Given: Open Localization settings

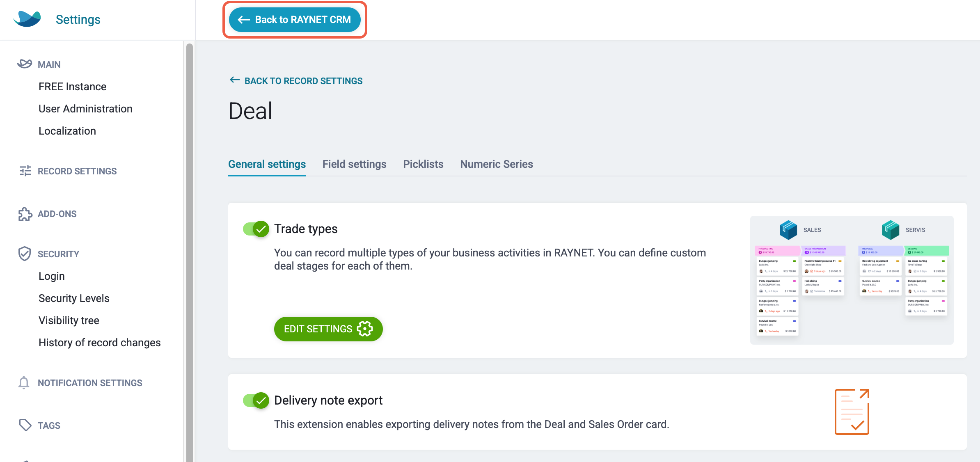Looking at the screenshot, I should tap(67, 131).
